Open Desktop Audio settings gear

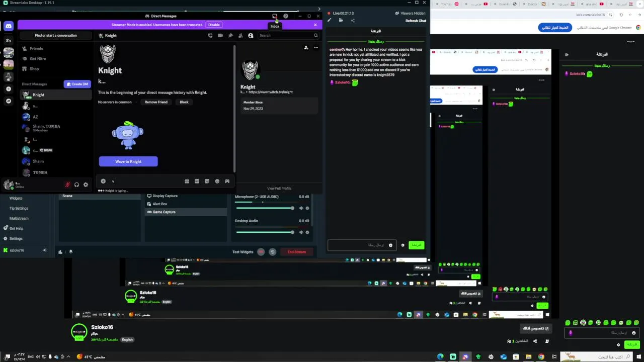pyautogui.click(x=307, y=232)
